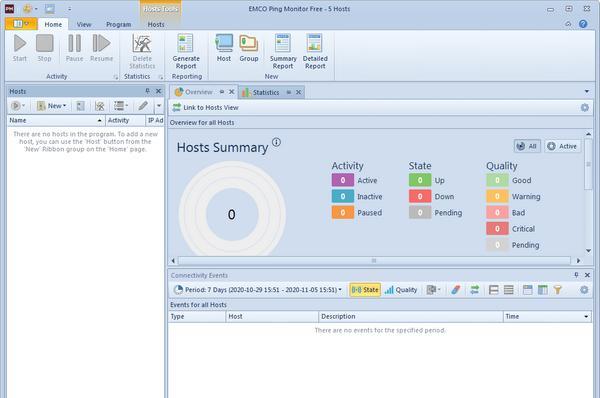Screen dimensions: 600x398
Task: Open Overview settings gear
Action: point(584,108)
